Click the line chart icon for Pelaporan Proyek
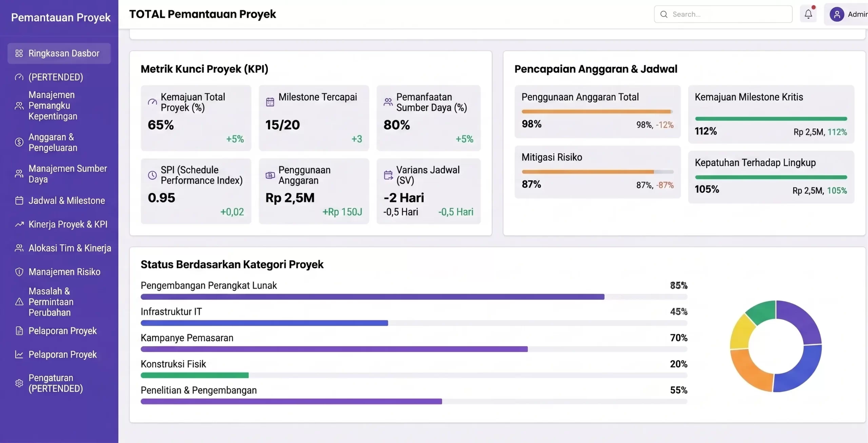 19,355
